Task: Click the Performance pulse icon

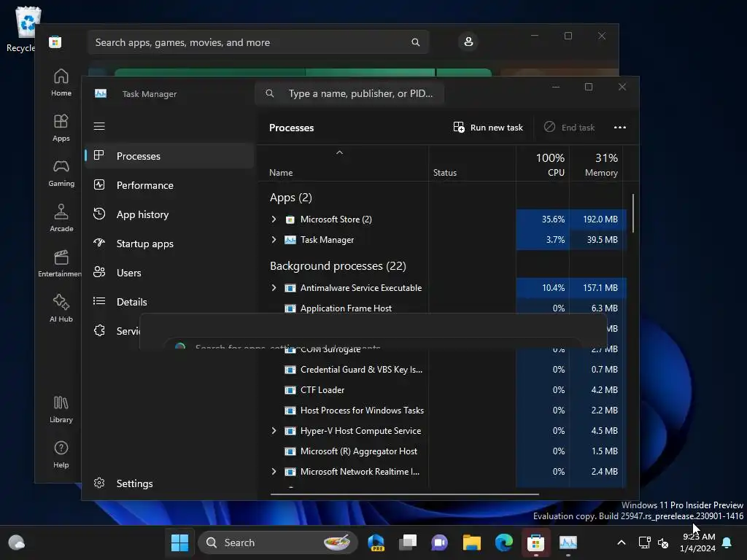Action: tap(99, 184)
